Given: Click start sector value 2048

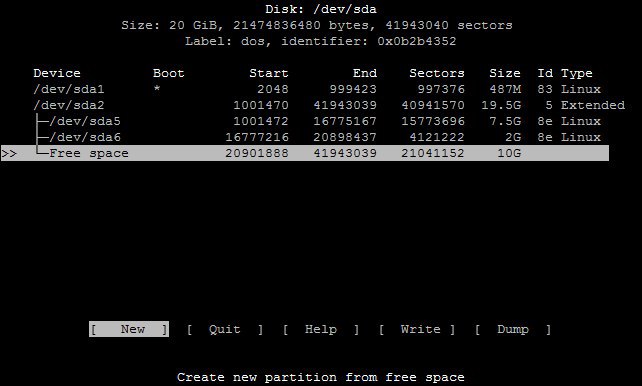Looking at the screenshot, I should click(273, 89).
